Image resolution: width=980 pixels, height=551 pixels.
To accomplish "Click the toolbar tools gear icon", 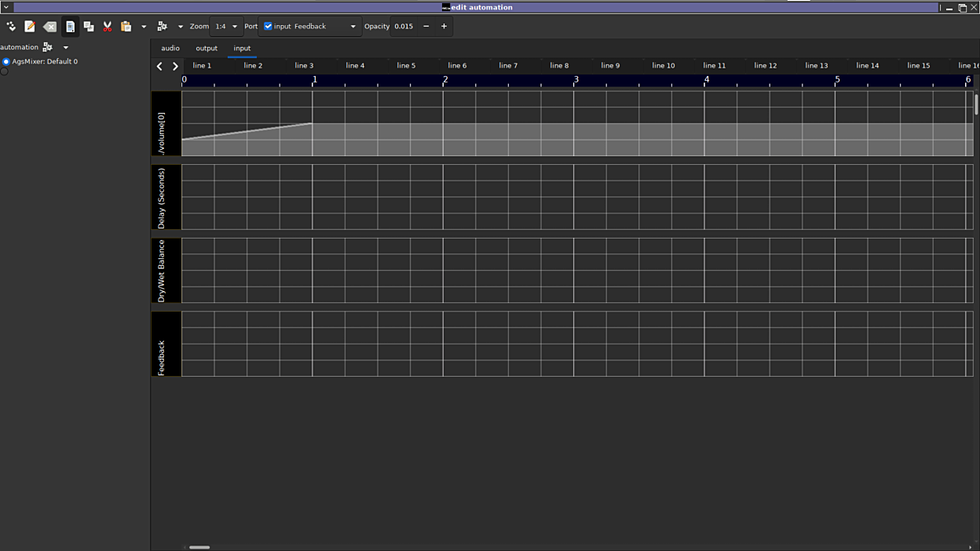I will coord(163,27).
